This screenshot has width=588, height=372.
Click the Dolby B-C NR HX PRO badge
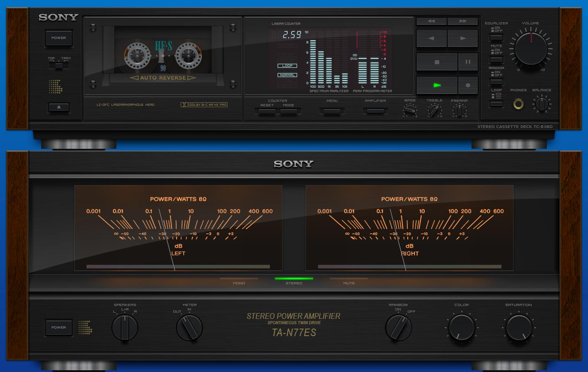point(204,105)
